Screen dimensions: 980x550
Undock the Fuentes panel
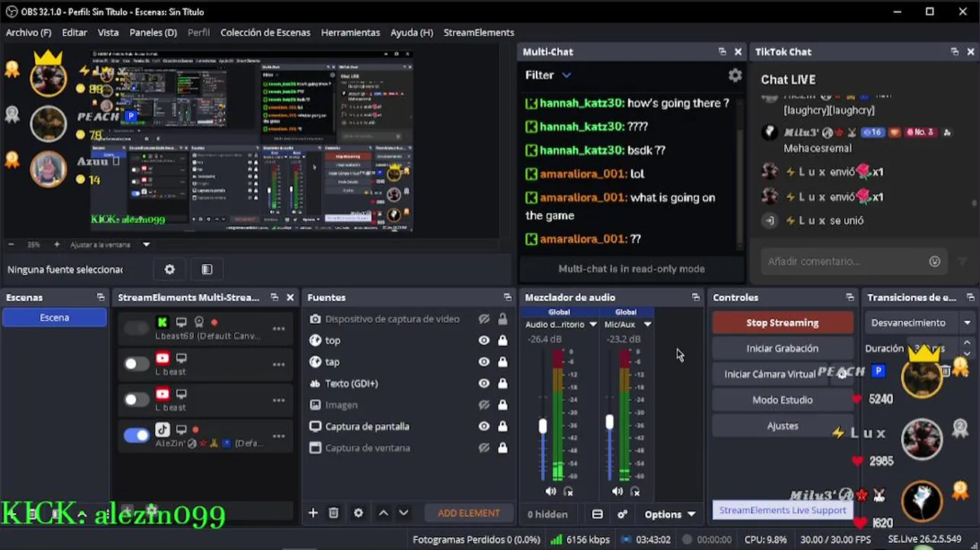pyautogui.click(x=508, y=297)
